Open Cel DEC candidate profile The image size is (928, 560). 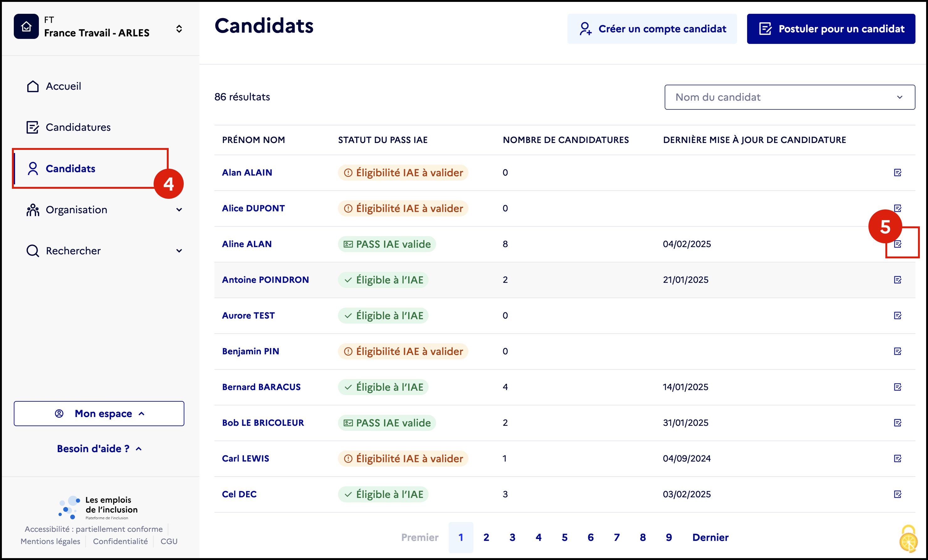click(x=239, y=494)
